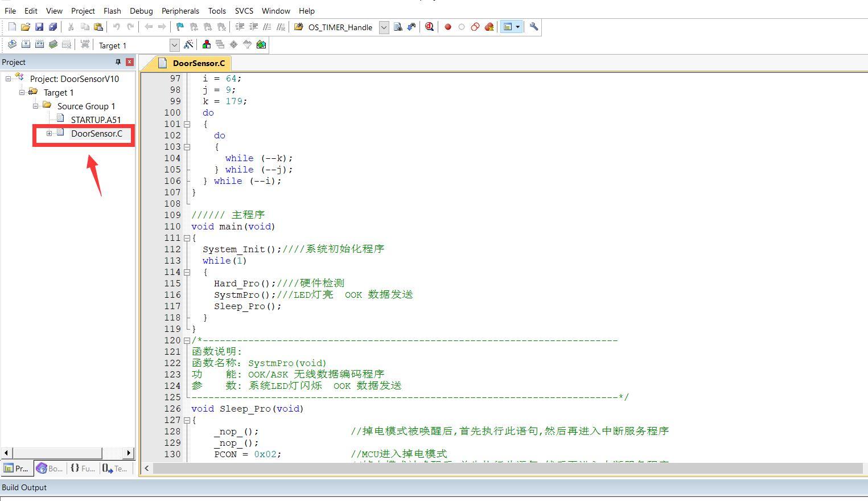Image resolution: width=868 pixels, height=501 pixels.
Task: Open the Target 1 dropdown list
Action: (174, 45)
